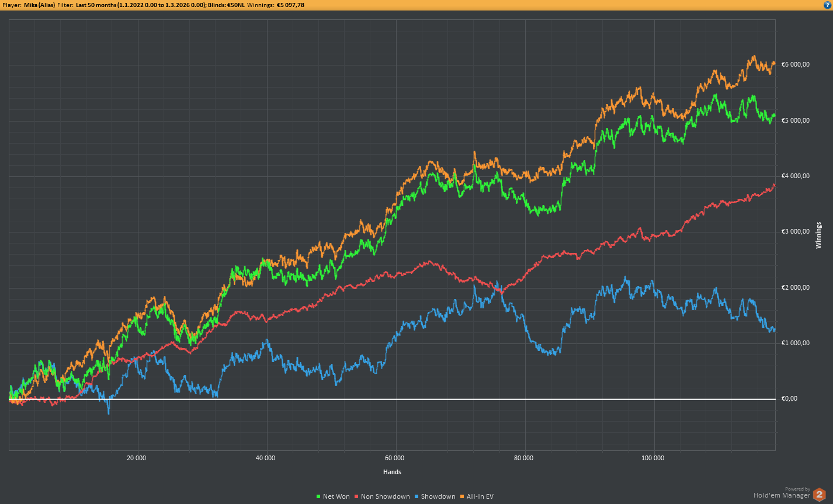The width and height of the screenshot is (833, 504).
Task: Click the green Net Won legend square
Action: 318,497
